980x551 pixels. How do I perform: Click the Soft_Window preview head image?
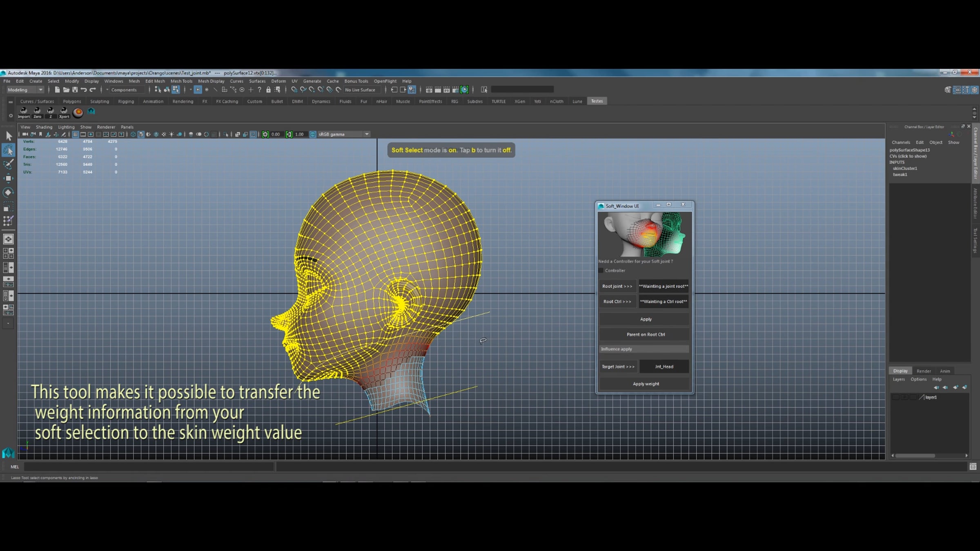coord(644,235)
